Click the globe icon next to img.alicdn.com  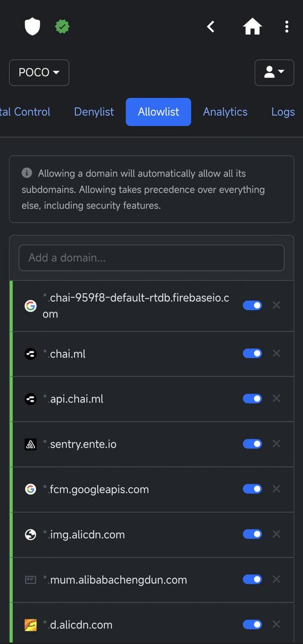click(30, 534)
